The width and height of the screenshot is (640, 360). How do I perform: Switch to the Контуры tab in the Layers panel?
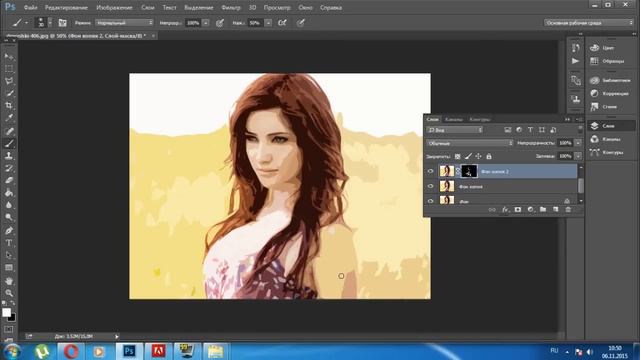(479, 119)
